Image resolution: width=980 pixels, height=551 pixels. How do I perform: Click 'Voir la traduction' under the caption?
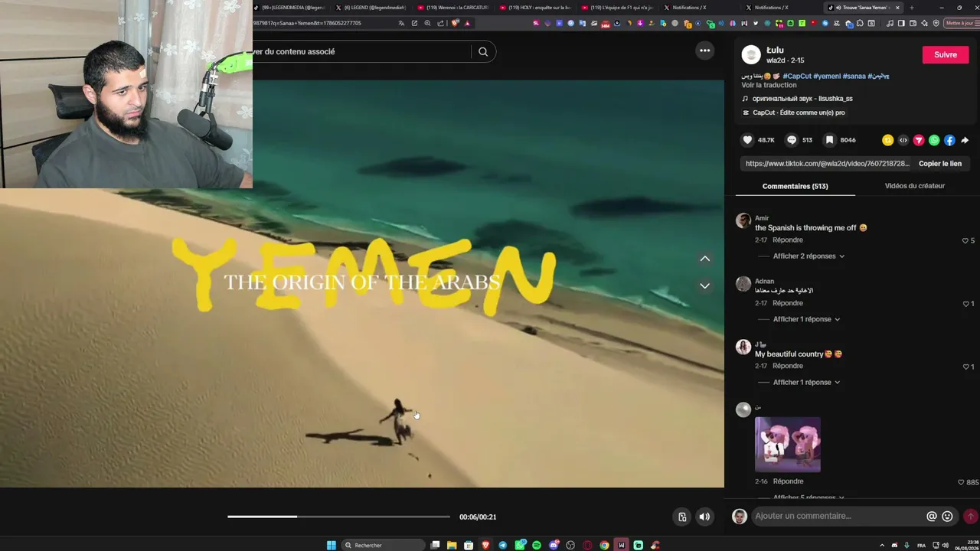tap(769, 85)
